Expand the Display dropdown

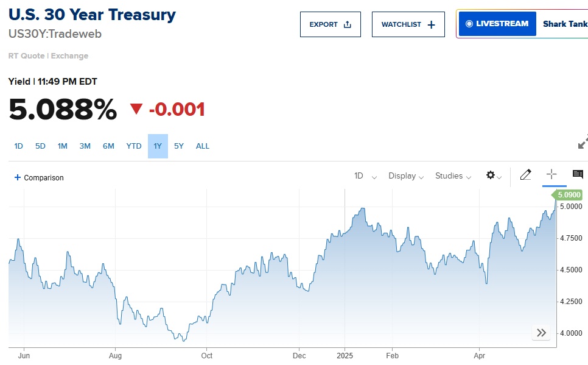point(406,175)
